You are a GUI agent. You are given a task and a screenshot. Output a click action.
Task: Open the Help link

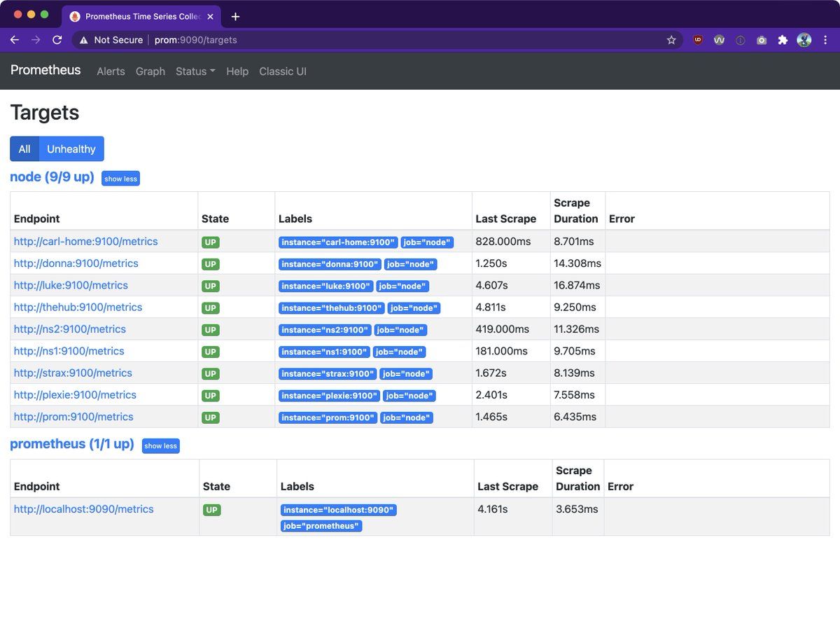(x=237, y=71)
